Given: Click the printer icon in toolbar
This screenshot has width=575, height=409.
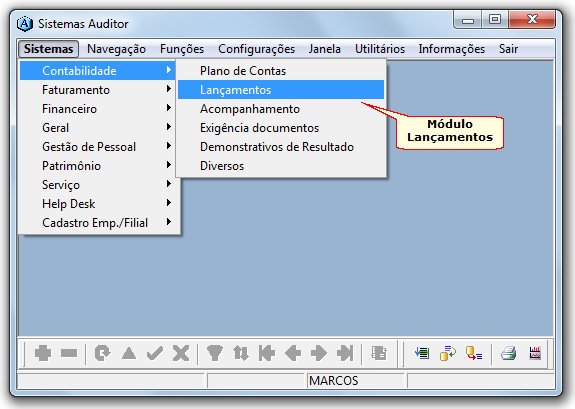Looking at the screenshot, I should [x=509, y=354].
